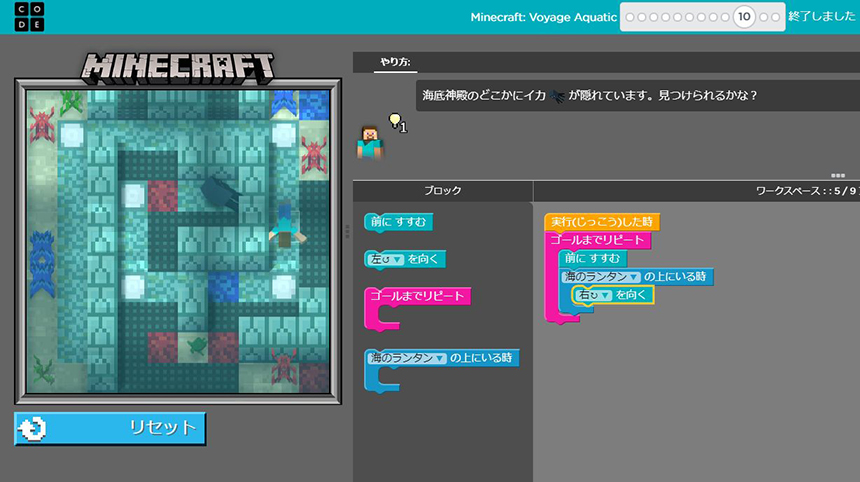Click the three-dot instructions resize handle
The width and height of the screenshot is (860, 482).
click(x=838, y=175)
